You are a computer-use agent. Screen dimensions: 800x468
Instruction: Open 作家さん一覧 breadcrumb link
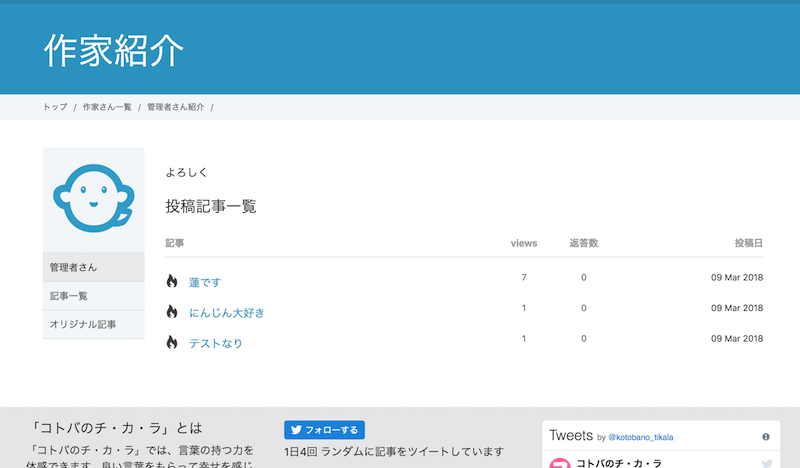click(107, 107)
